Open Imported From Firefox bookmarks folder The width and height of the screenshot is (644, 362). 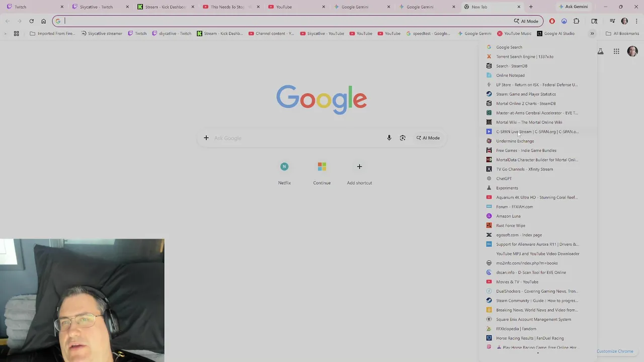pos(52,34)
